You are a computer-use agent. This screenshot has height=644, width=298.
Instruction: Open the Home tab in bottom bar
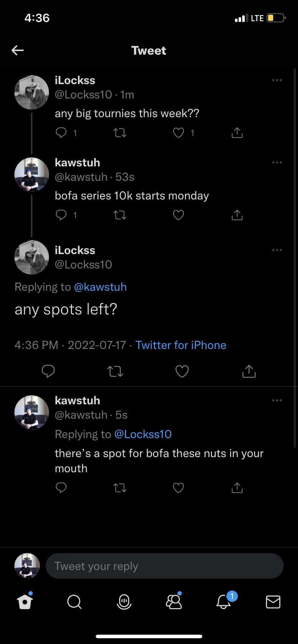click(x=25, y=601)
